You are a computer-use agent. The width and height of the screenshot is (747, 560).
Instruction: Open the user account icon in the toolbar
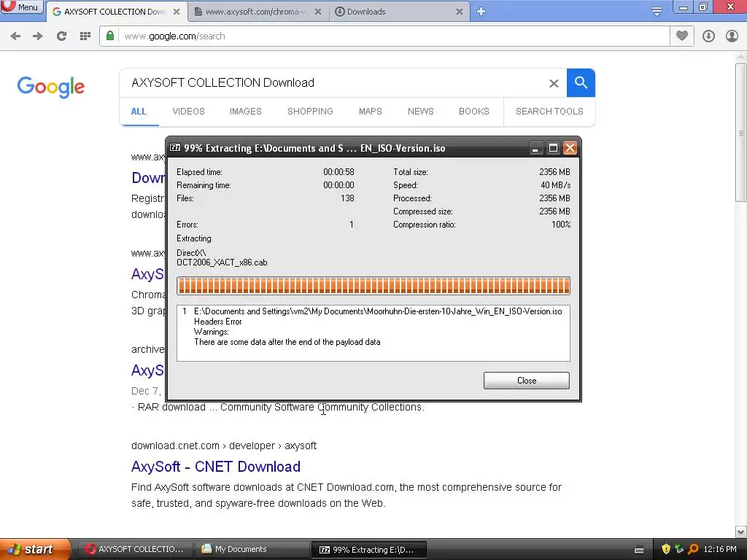coord(732,36)
